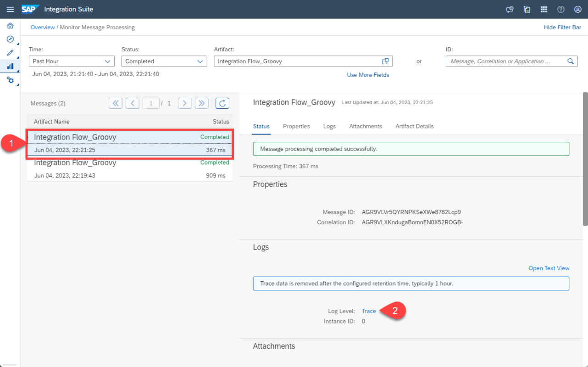Open the Time dropdown set to Past Hour

72,61
